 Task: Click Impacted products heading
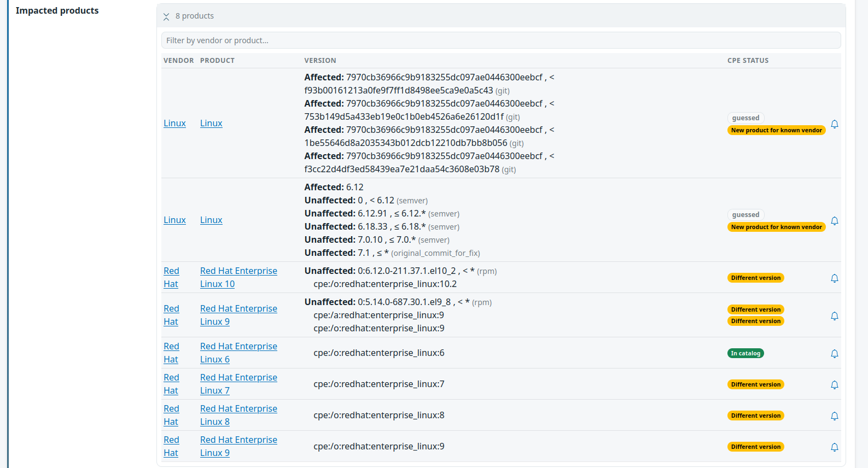click(57, 10)
